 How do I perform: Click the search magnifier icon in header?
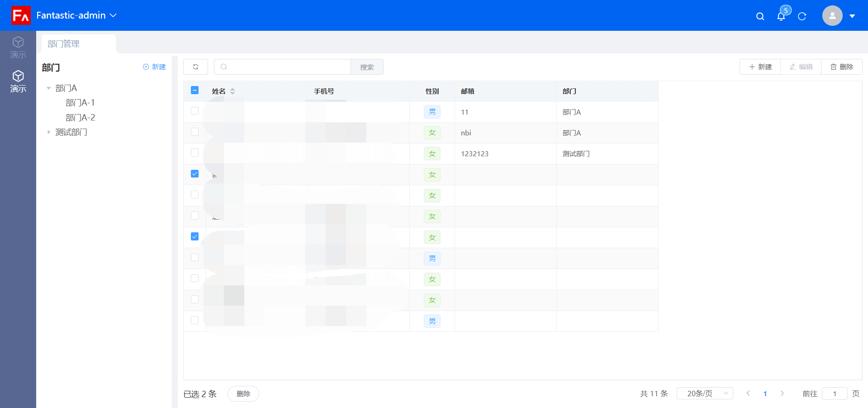coord(760,16)
